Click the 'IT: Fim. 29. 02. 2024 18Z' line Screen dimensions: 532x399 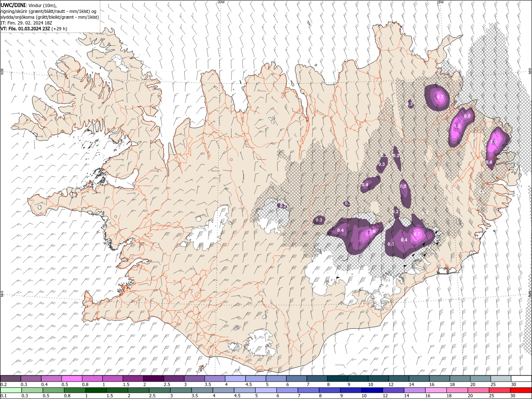[26, 23]
